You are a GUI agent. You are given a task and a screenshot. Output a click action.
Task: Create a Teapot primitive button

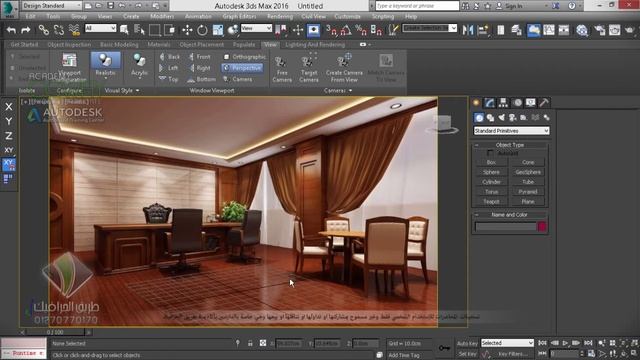pos(491,202)
